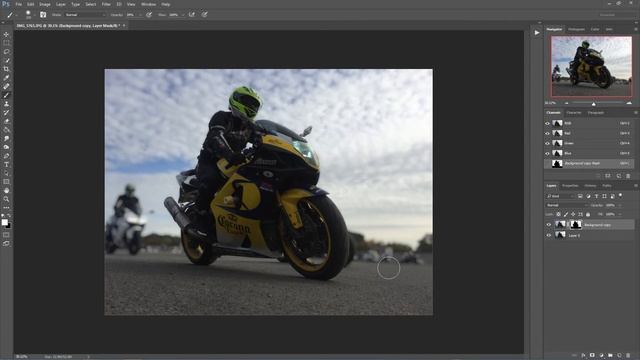Image resolution: width=640 pixels, height=360 pixels.
Task: Select the Lasso tool
Action: coord(6,52)
